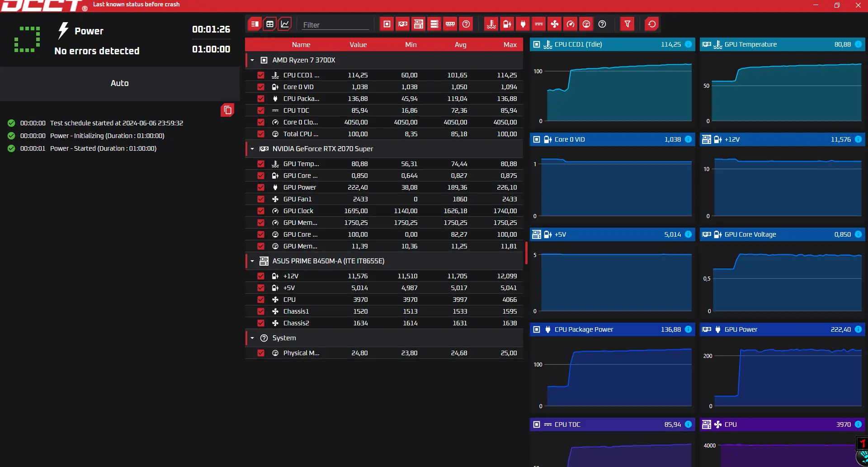Sort the table by Min column
The height and width of the screenshot is (467, 868).
[x=411, y=45]
